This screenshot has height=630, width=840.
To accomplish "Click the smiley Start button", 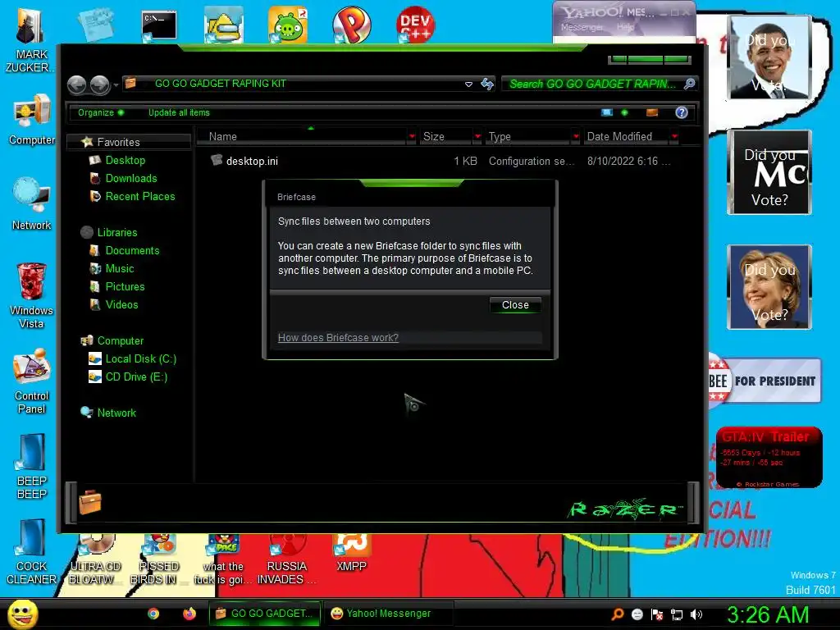I will (22, 614).
